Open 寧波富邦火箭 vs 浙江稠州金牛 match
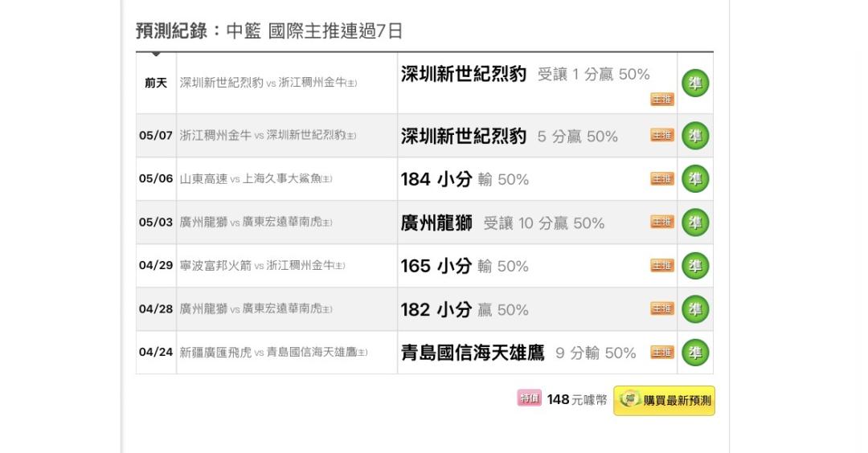This screenshot has width=868, height=453. pyautogui.click(x=262, y=266)
